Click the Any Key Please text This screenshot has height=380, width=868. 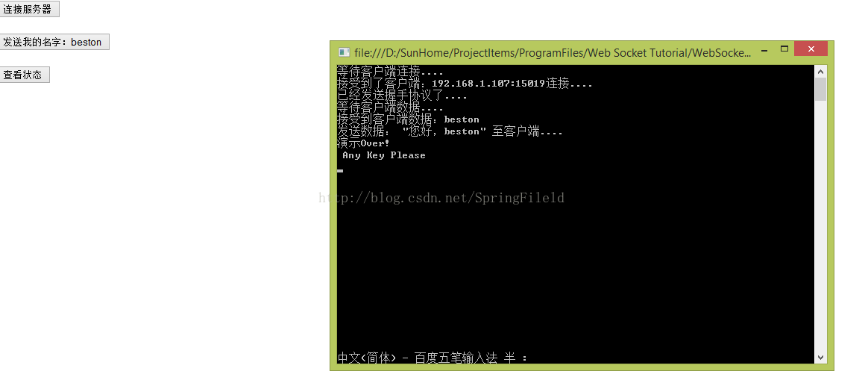point(384,155)
